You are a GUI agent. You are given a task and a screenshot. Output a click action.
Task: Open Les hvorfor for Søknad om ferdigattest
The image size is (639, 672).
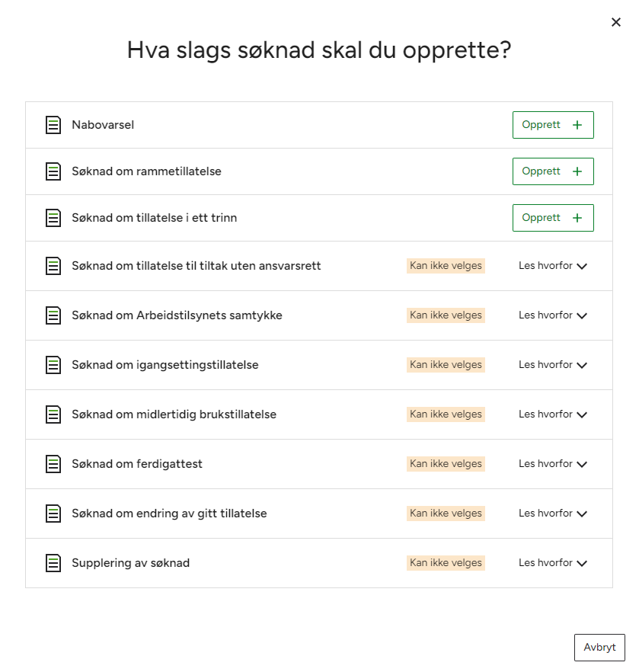[553, 464]
